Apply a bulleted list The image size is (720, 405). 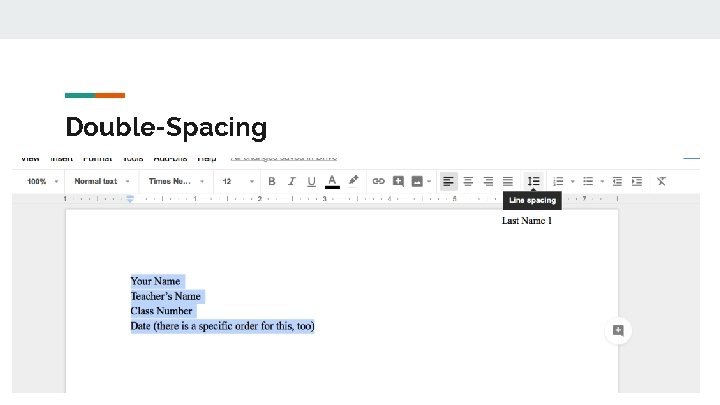point(588,181)
